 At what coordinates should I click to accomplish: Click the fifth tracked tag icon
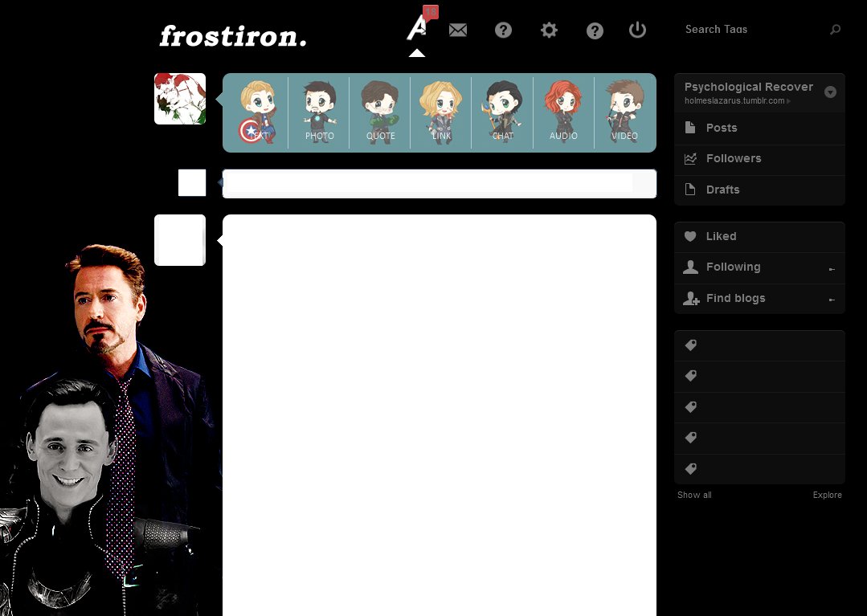point(690,469)
